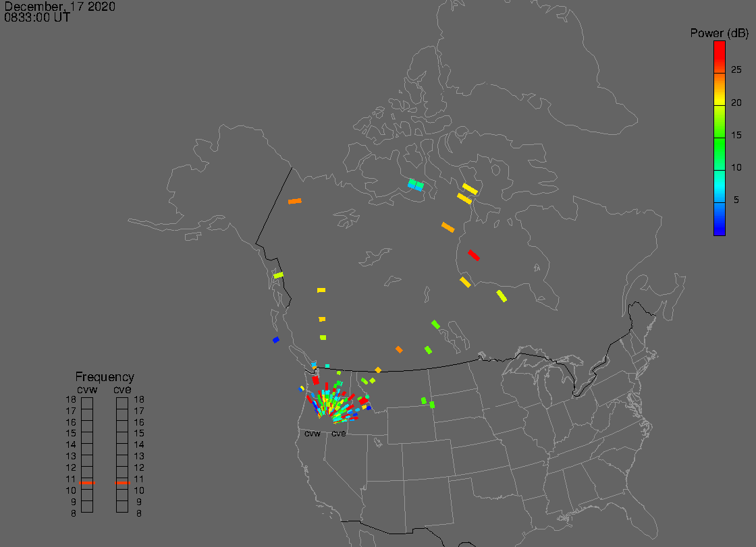Click the 15 tick label on power scale
756x547 pixels.
736,135
